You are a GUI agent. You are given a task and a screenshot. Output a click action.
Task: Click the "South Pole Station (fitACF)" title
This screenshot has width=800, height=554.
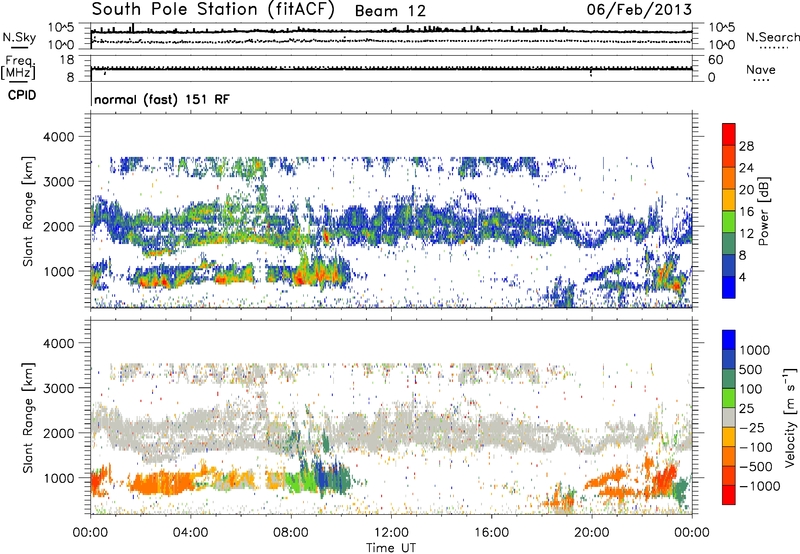tap(213, 9)
